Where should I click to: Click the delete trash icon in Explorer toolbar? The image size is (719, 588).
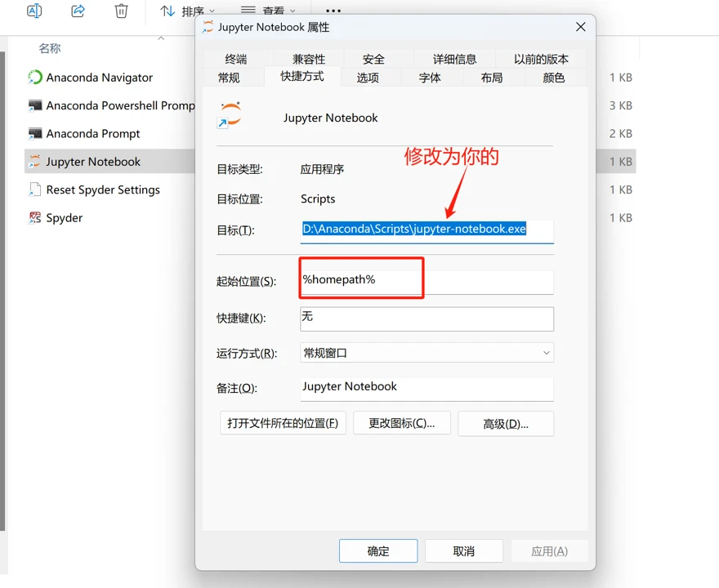121,10
